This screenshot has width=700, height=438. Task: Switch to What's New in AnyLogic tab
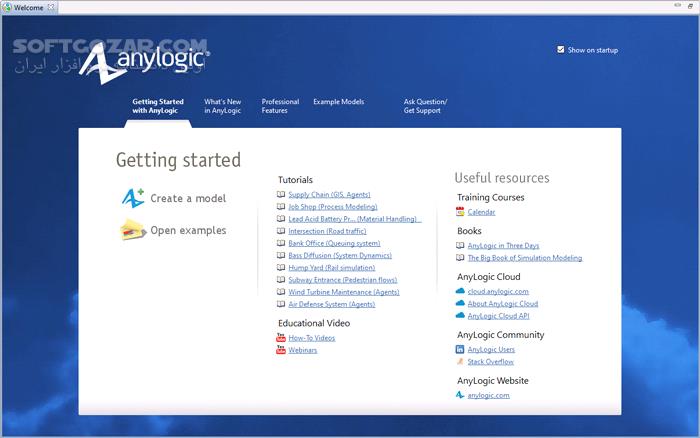(222, 106)
